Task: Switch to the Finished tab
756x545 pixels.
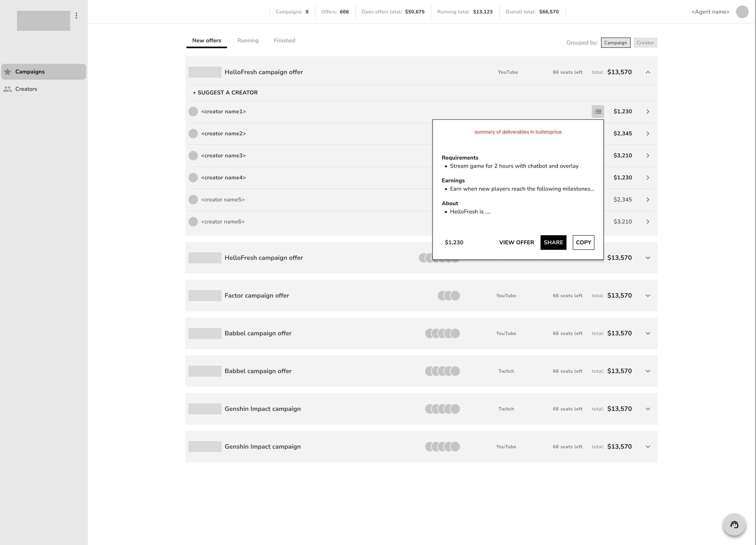Action: (284, 40)
